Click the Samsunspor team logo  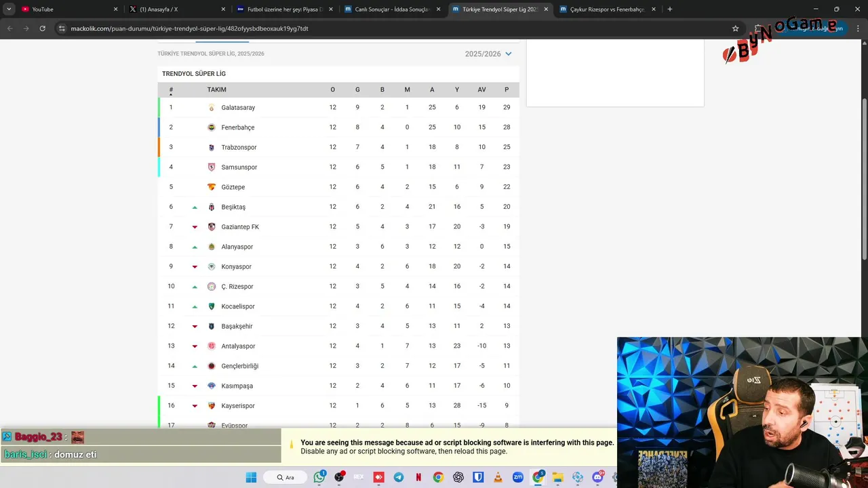pyautogui.click(x=212, y=167)
